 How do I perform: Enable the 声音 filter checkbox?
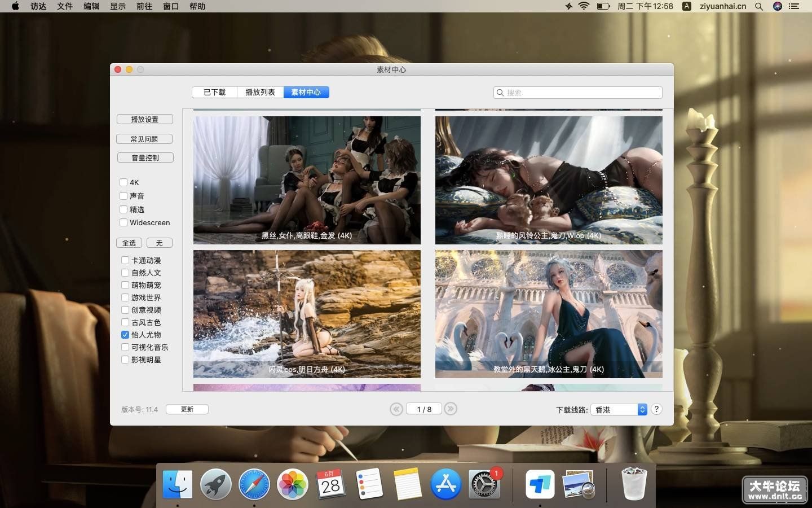[x=123, y=196]
